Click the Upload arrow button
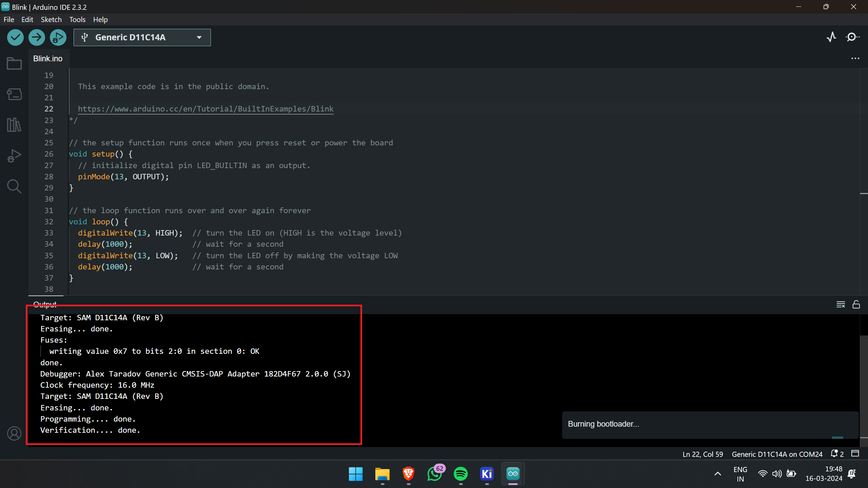This screenshot has width=868, height=488. [37, 37]
